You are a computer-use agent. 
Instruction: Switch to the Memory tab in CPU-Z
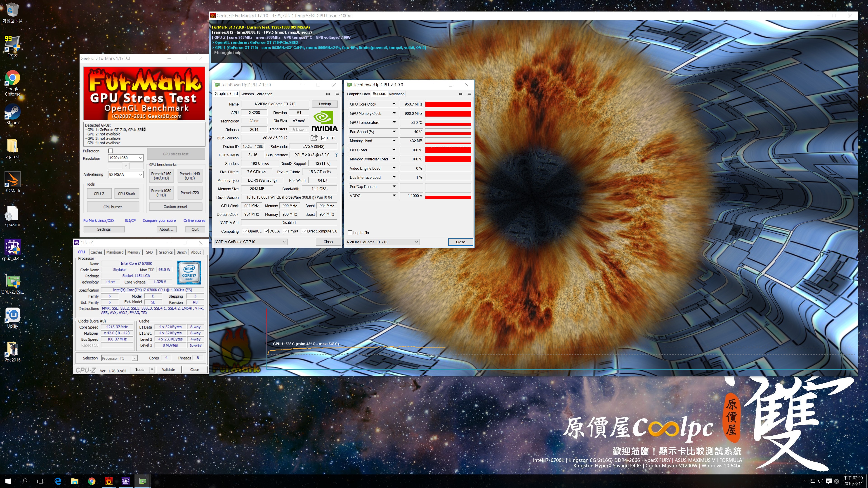[134, 252]
